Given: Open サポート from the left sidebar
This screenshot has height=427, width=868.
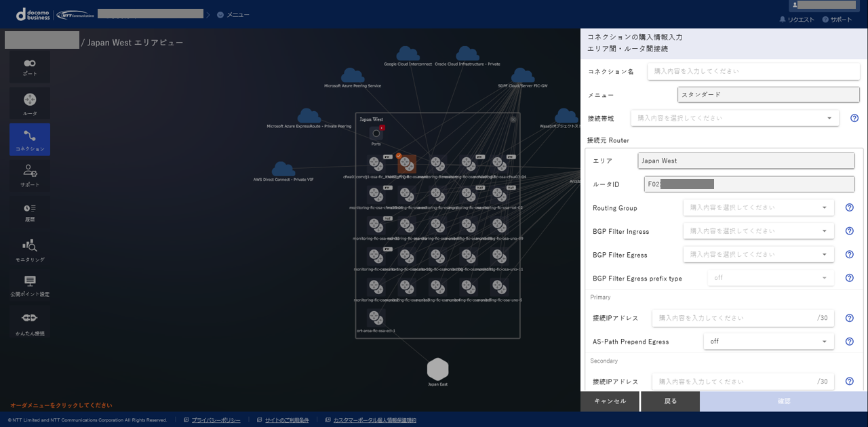Looking at the screenshot, I should pos(29,175).
